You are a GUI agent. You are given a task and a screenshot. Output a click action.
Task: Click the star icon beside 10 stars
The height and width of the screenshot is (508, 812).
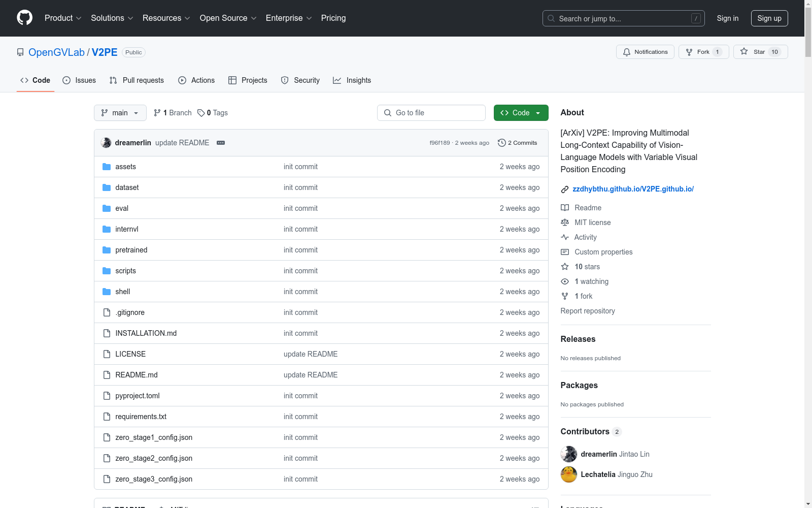(565, 267)
